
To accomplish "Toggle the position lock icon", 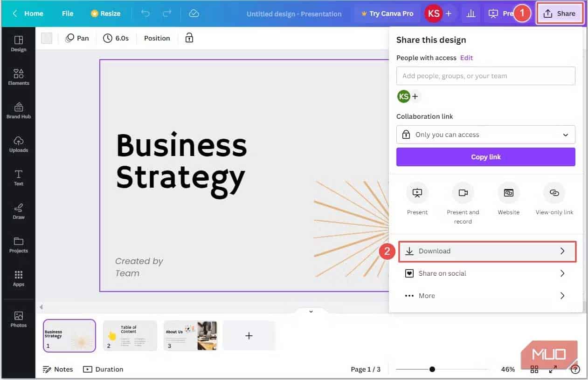I will 189,38.
